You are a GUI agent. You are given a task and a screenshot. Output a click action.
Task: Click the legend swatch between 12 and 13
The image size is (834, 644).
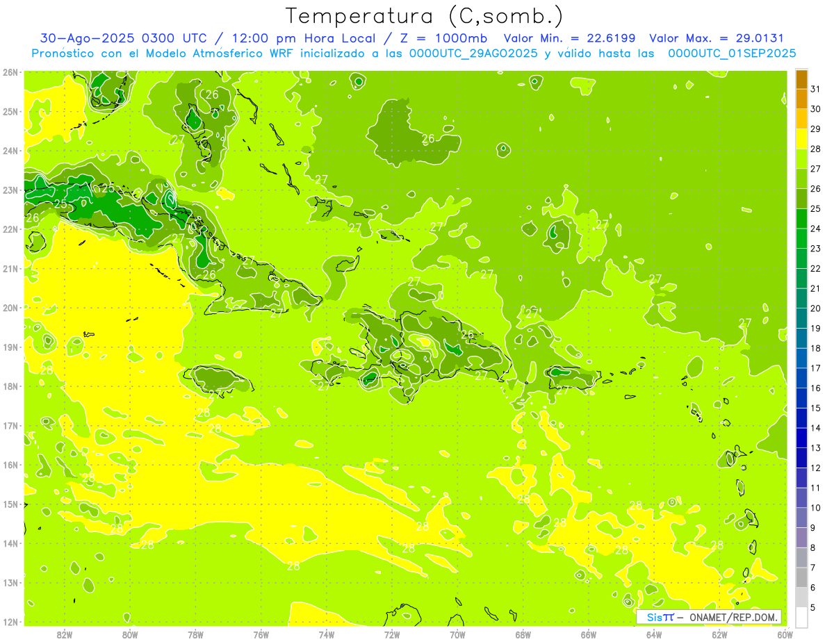(801, 458)
